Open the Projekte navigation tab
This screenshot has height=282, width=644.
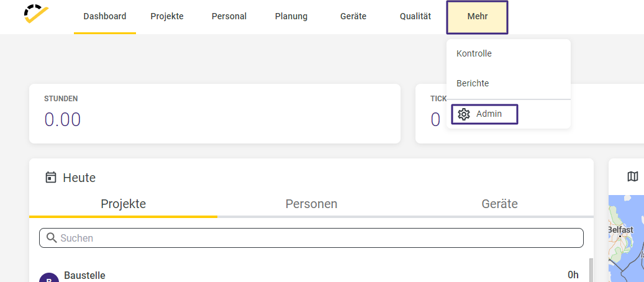pyautogui.click(x=167, y=17)
